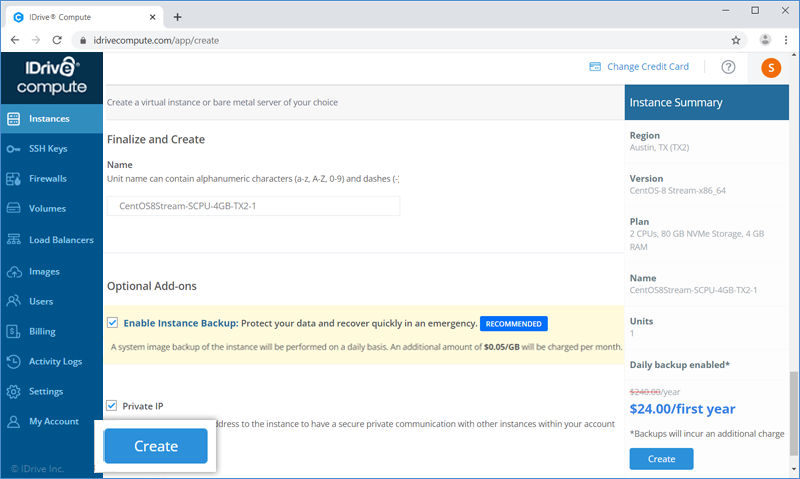
Task: Click the IDrive Compute logo
Action: (52, 77)
